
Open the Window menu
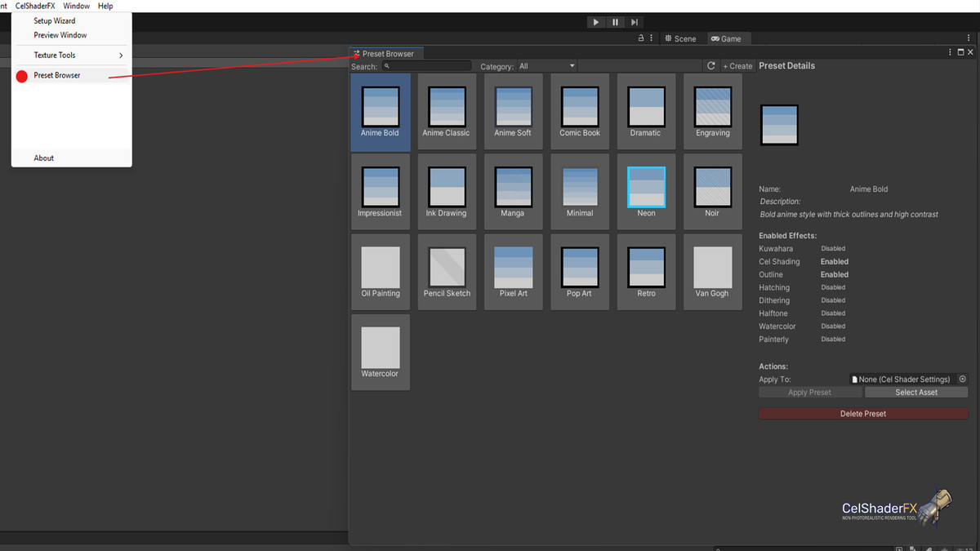click(x=77, y=6)
